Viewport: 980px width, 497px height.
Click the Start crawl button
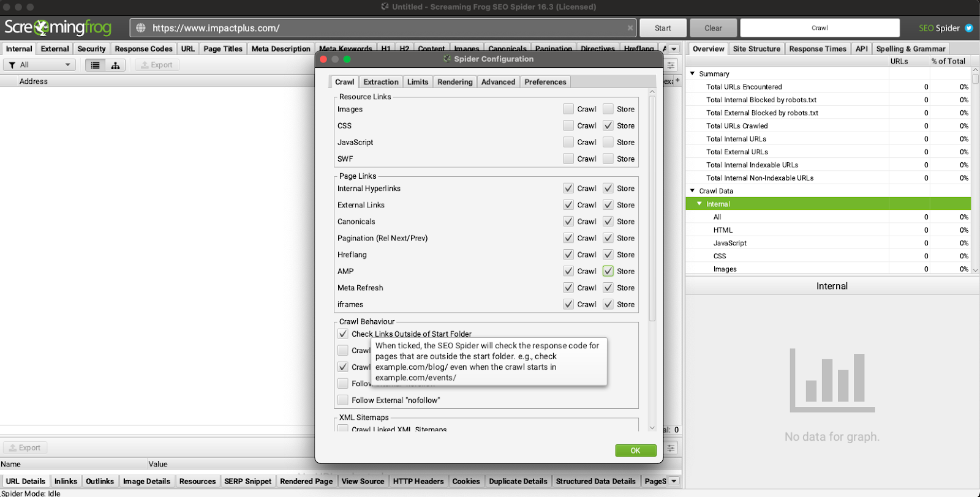click(662, 28)
